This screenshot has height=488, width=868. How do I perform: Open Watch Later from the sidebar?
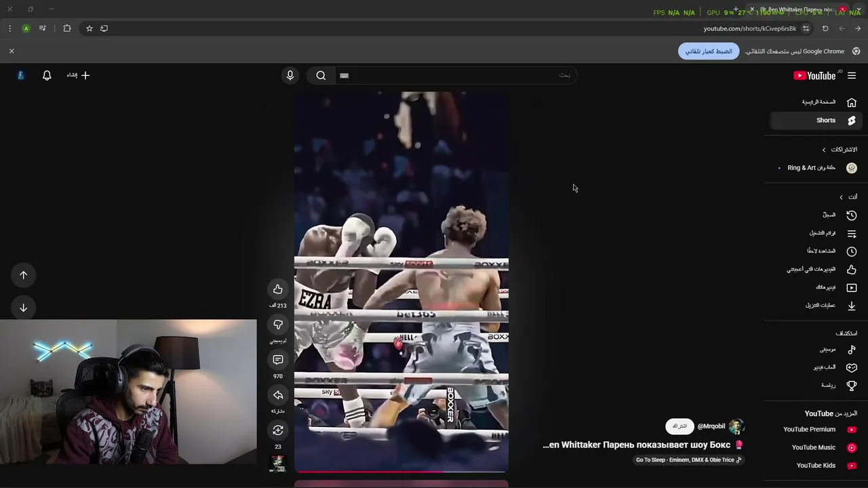[x=816, y=251]
